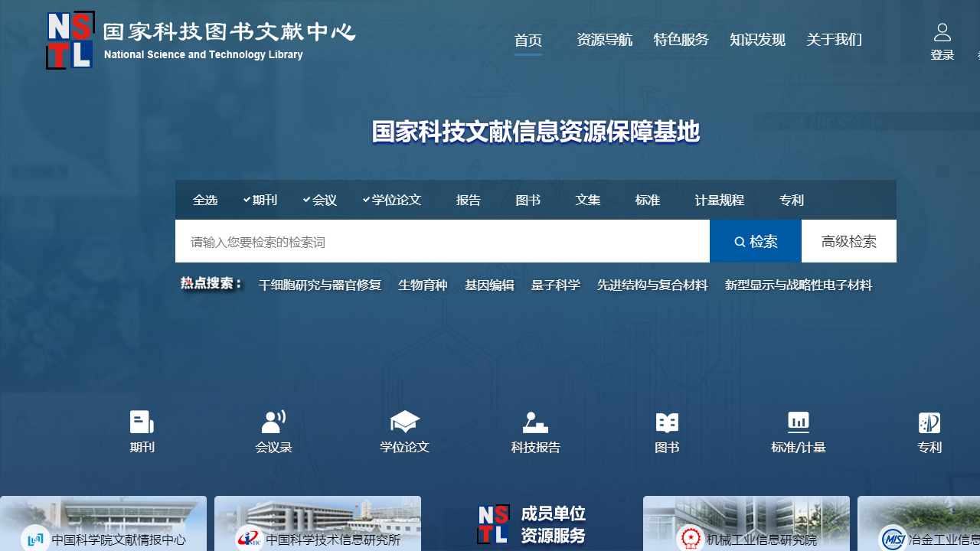Open 资源导航 navigation menu
The height and width of the screenshot is (551, 980).
(x=605, y=40)
